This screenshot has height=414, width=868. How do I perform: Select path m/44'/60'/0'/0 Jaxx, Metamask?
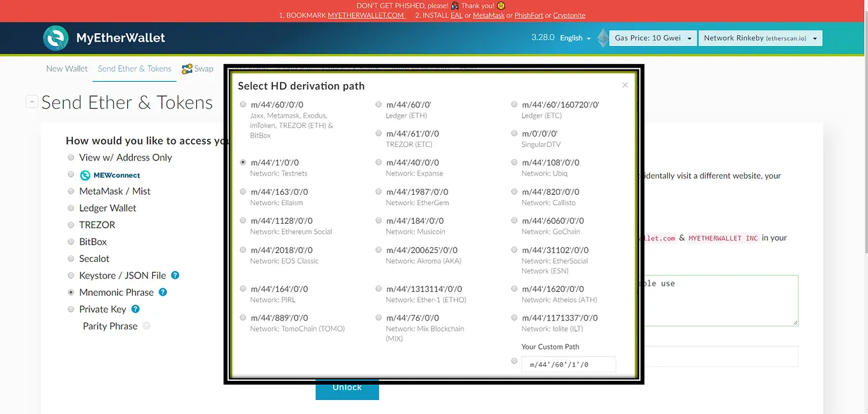242,104
